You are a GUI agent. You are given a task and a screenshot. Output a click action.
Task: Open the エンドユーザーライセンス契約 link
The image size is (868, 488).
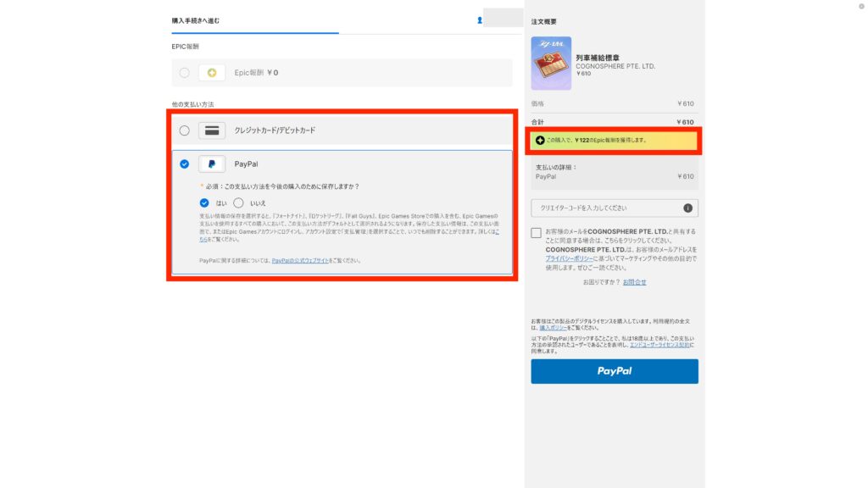click(659, 345)
